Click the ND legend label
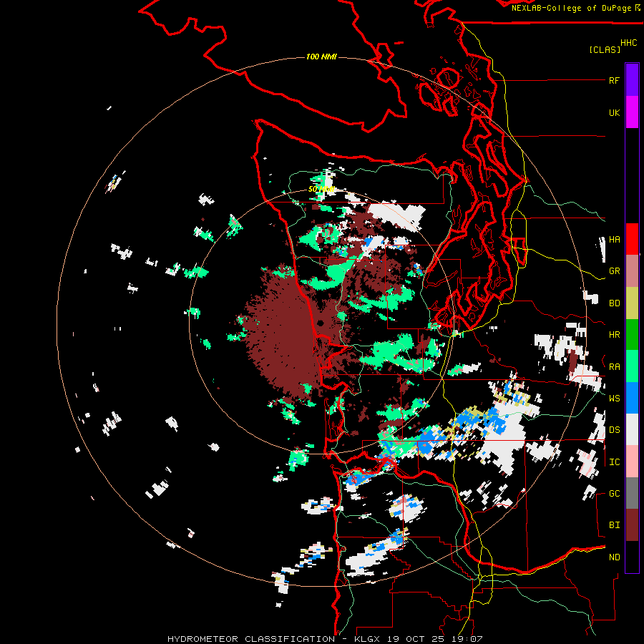 pos(614,557)
